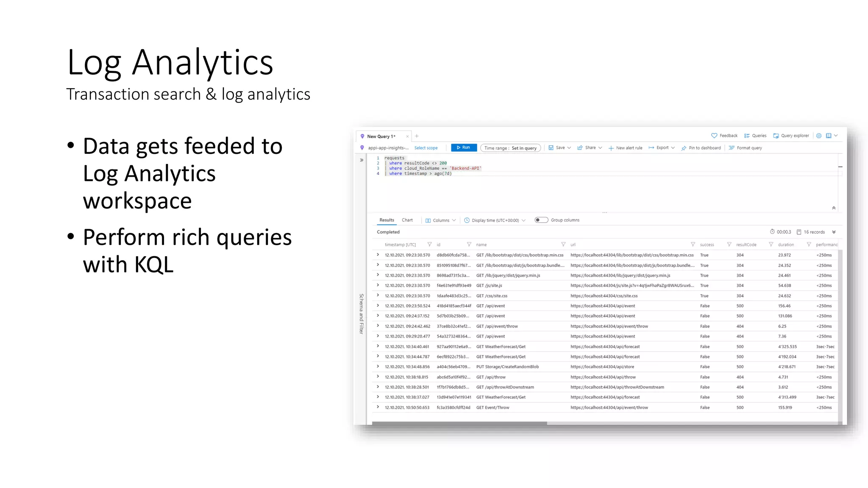Click the 'Backend-API' string in query

(x=465, y=168)
